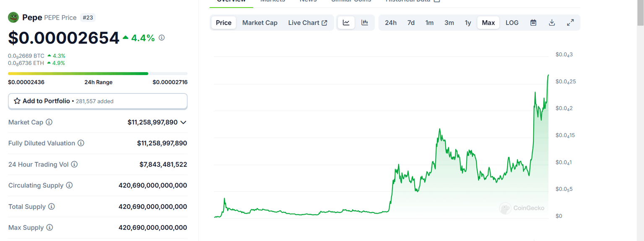Open Live Chart external link
Viewport: 644px width, 241px height.
(308, 23)
